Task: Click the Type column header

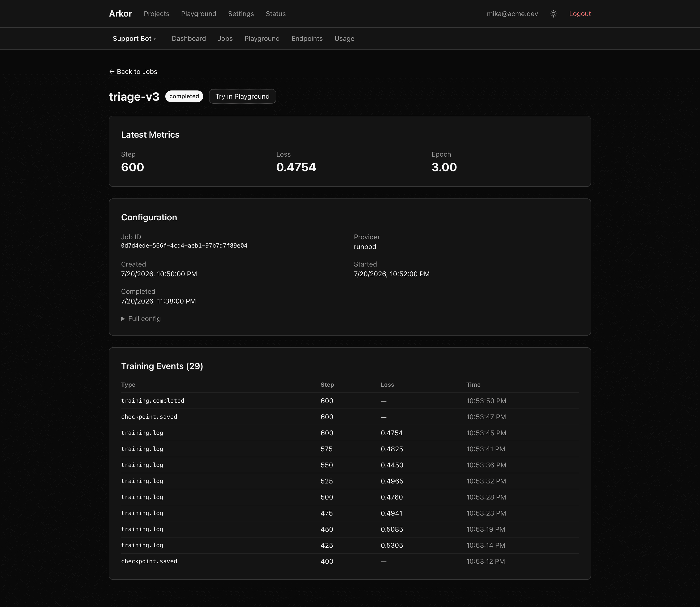Action: [x=128, y=384]
